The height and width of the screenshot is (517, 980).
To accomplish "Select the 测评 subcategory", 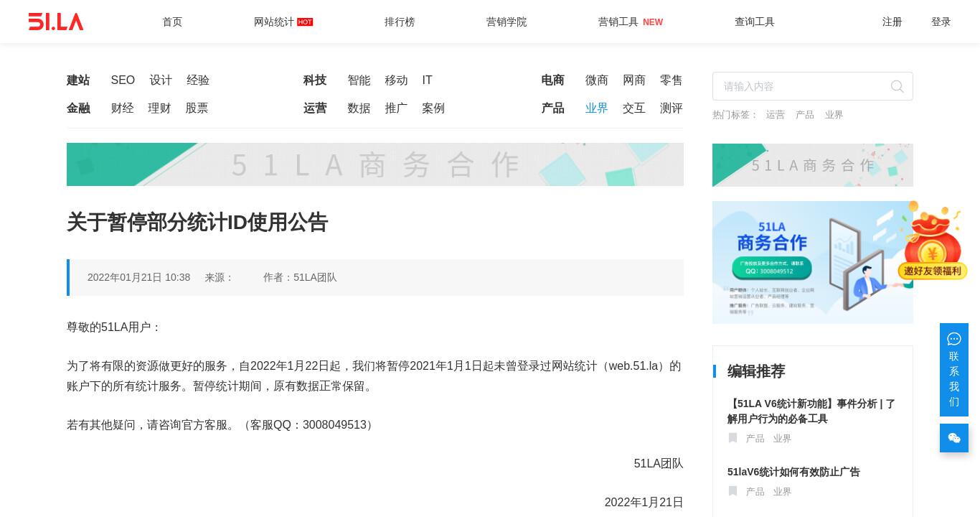I will 672,108.
